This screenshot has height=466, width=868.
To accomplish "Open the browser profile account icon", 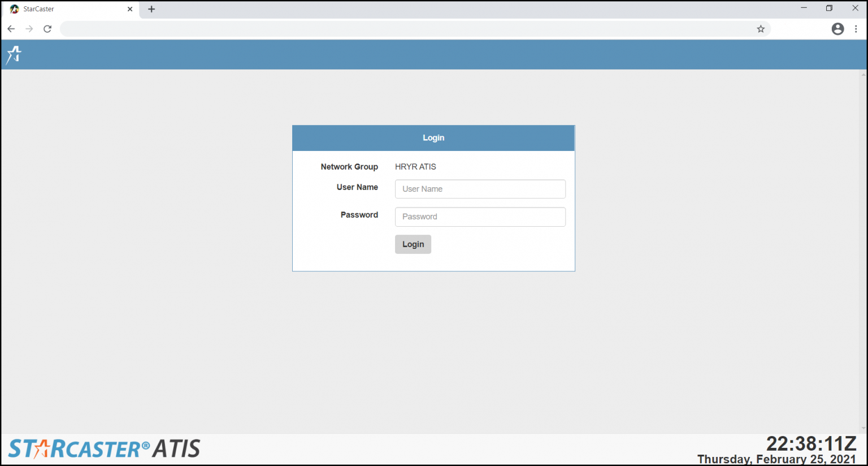I will [837, 29].
